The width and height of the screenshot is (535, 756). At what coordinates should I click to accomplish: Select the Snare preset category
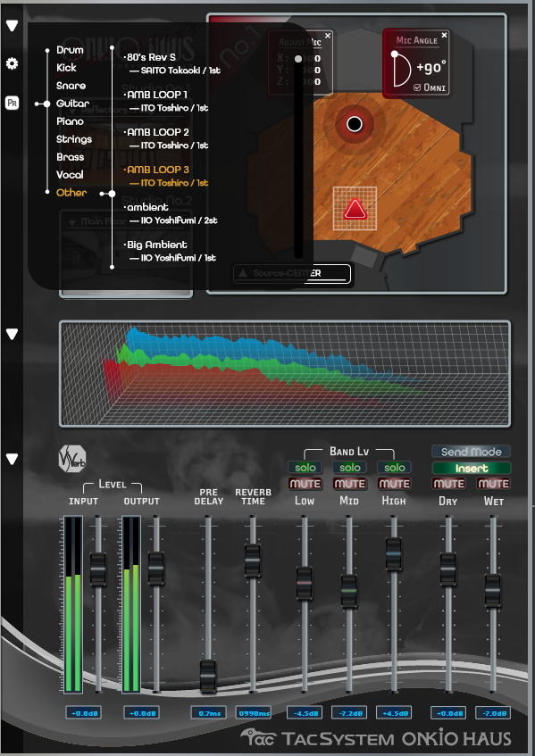tap(71, 86)
